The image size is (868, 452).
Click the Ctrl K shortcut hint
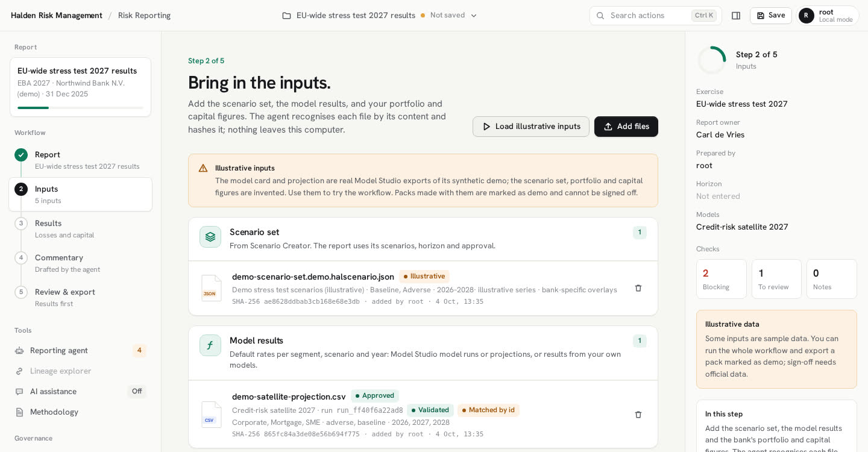pyautogui.click(x=704, y=16)
